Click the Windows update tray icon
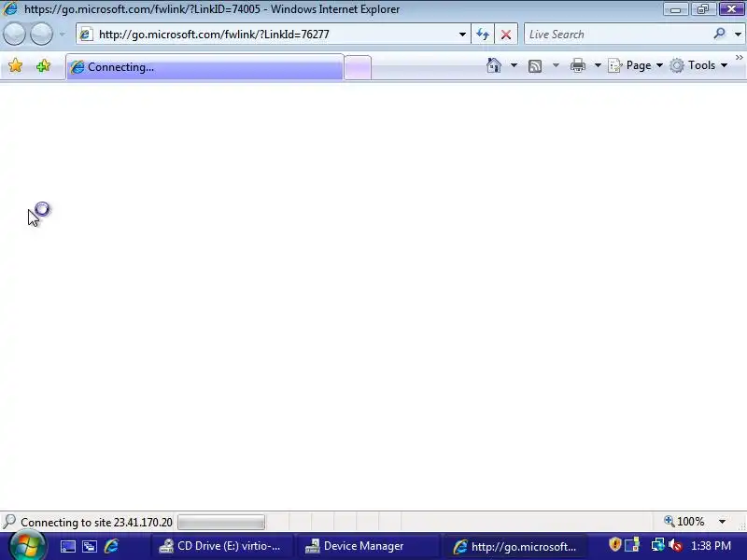 (x=633, y=545)
